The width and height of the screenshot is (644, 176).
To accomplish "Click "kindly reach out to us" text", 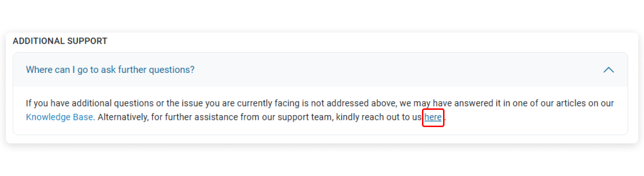I will tap(379, 117).
